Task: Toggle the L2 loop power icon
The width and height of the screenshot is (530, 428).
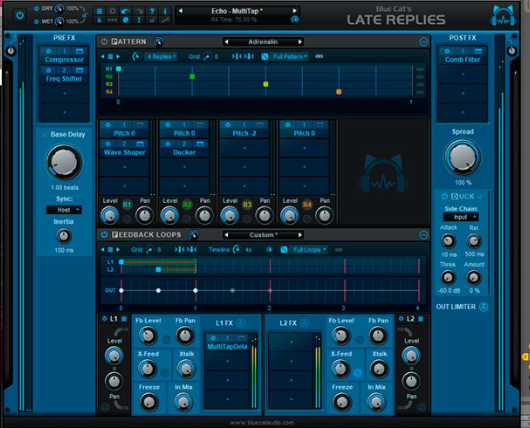Action: point(401,318)
